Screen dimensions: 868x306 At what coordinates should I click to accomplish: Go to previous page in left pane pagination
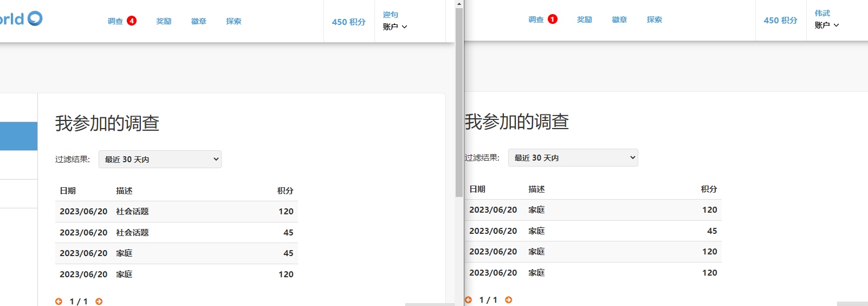(x=59, y=302)
